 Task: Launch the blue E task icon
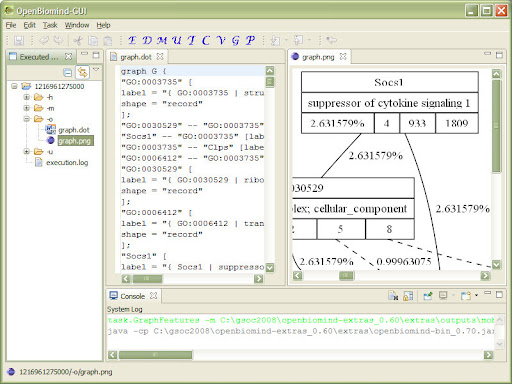[132, 40]
